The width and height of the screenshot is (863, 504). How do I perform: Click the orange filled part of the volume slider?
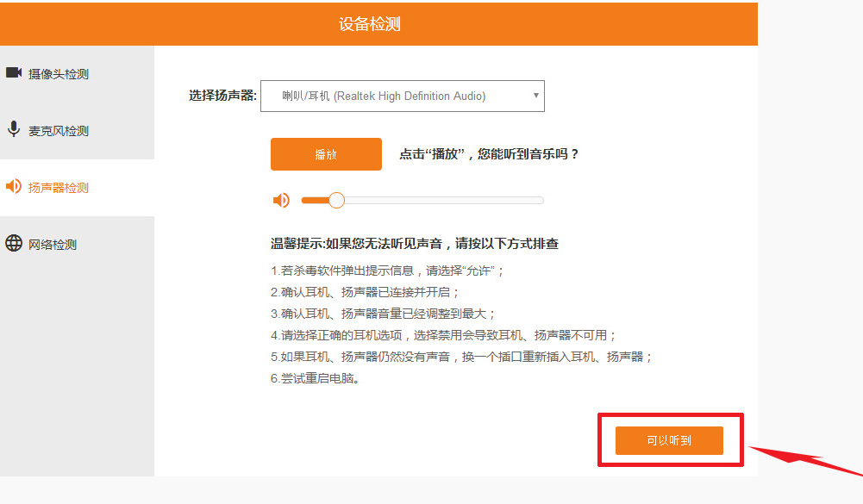pos(314,201)
